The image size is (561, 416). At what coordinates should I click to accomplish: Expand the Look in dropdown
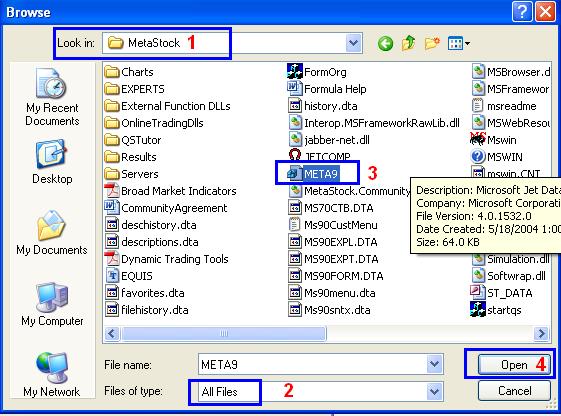coord(353,43)
